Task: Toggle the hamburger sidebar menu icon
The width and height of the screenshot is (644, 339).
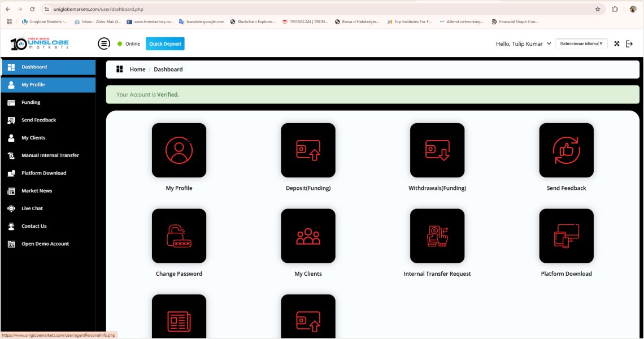Action: (104, 44)
